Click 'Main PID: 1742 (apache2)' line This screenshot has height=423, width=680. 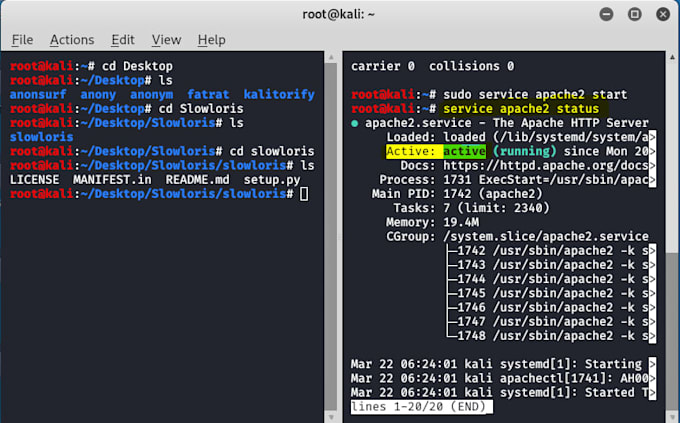457,194
